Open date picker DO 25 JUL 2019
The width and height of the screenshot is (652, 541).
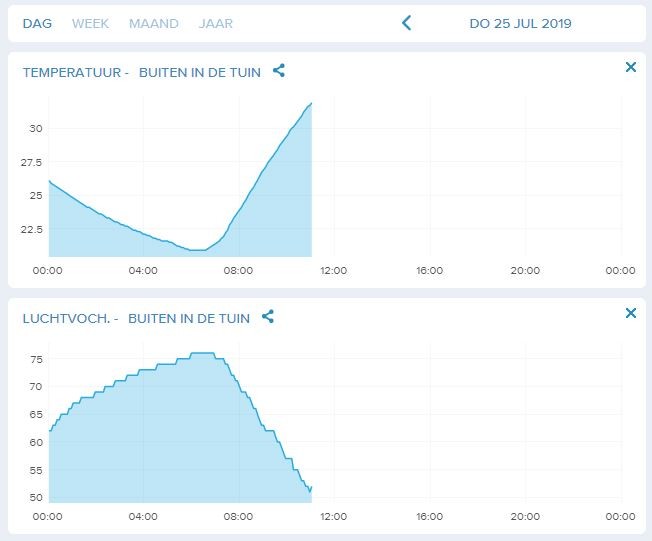pyautogui.click(x=520, y=24)
